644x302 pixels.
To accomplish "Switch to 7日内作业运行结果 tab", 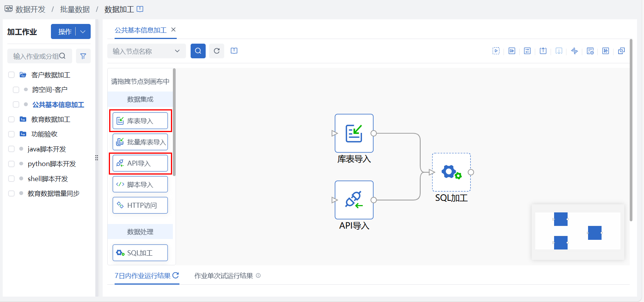I will point(142,276).
